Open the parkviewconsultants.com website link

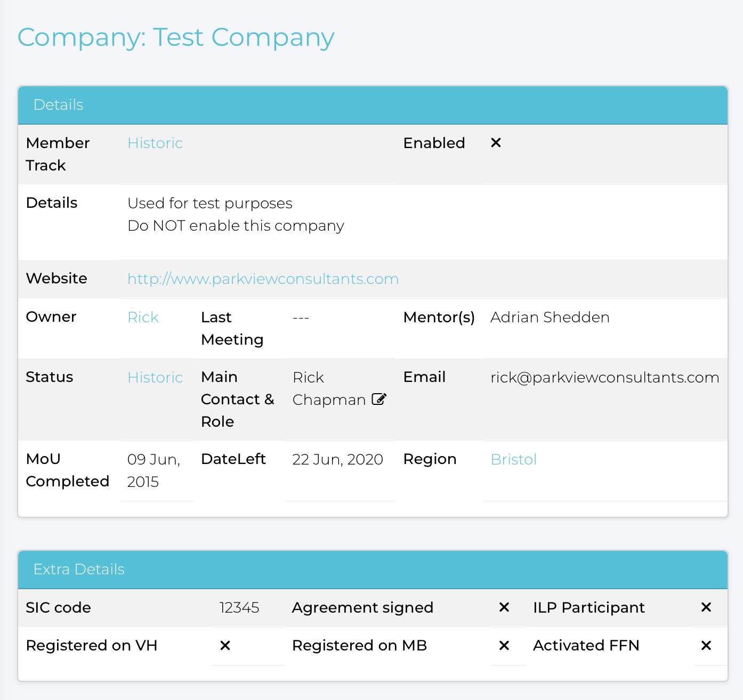point(263,279)
